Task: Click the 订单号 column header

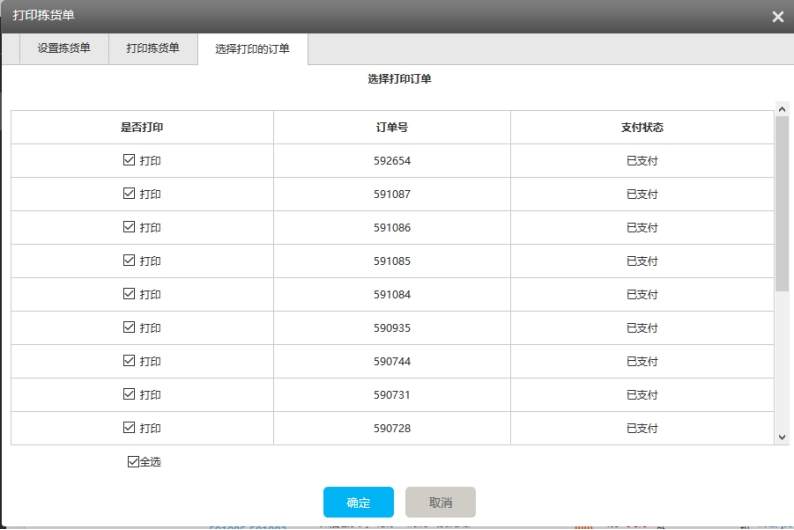Action: [x=392, y=128]
